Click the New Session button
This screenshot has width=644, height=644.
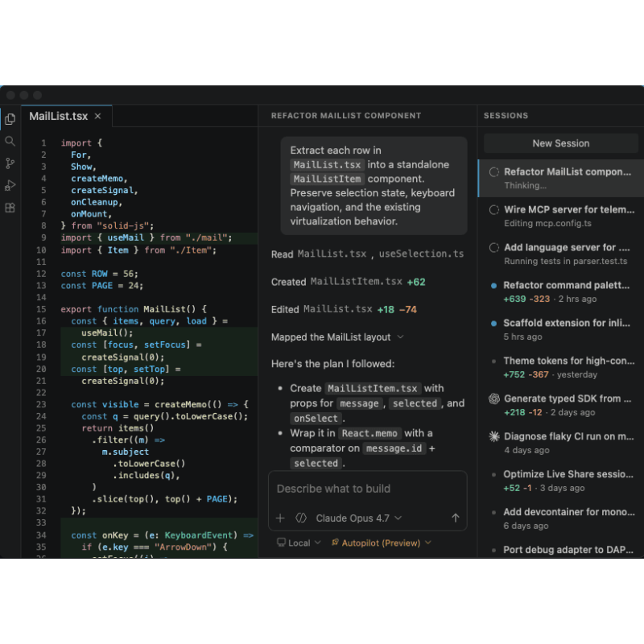(x=560, y=143)
